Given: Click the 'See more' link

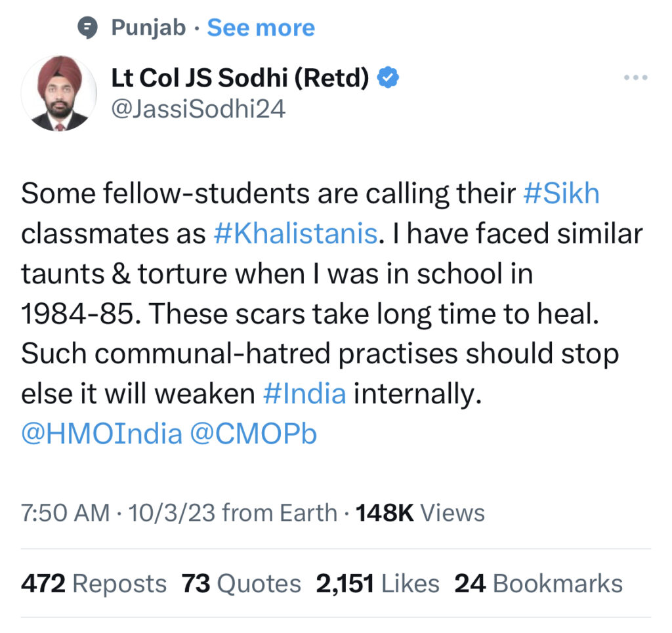Looking at the screenshot, I should (261, 28).
